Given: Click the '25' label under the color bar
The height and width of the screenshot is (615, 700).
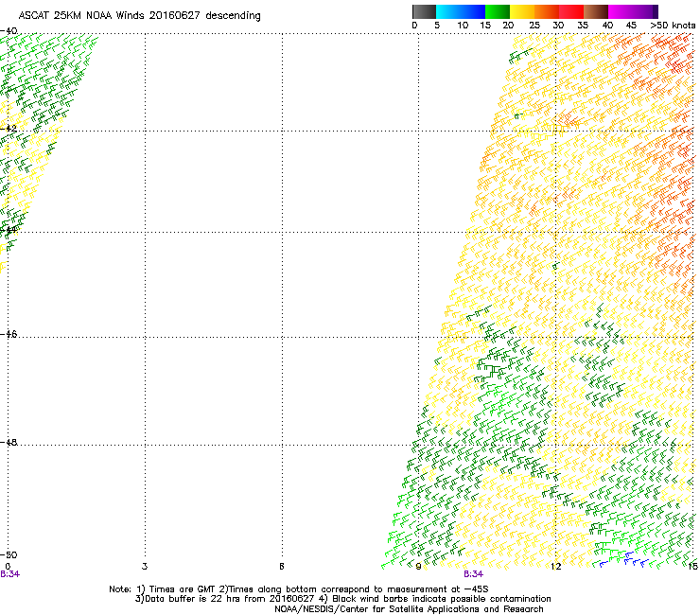Looking at the screenshot, I should click(x=534, y=26).
